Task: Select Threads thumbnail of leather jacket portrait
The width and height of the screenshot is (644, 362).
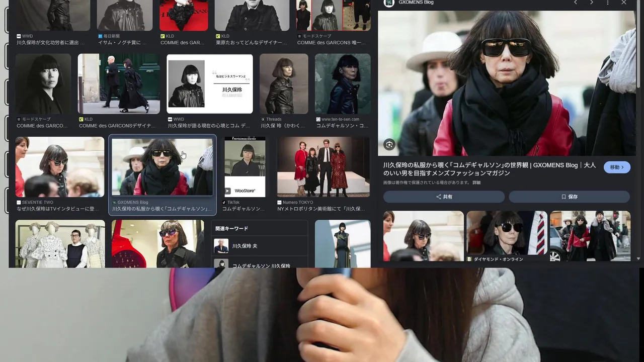Action: (x=284, y=84)
